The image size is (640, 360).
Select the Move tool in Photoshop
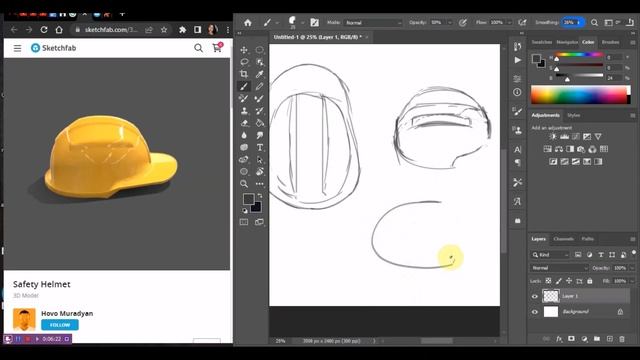pos(244,50)
